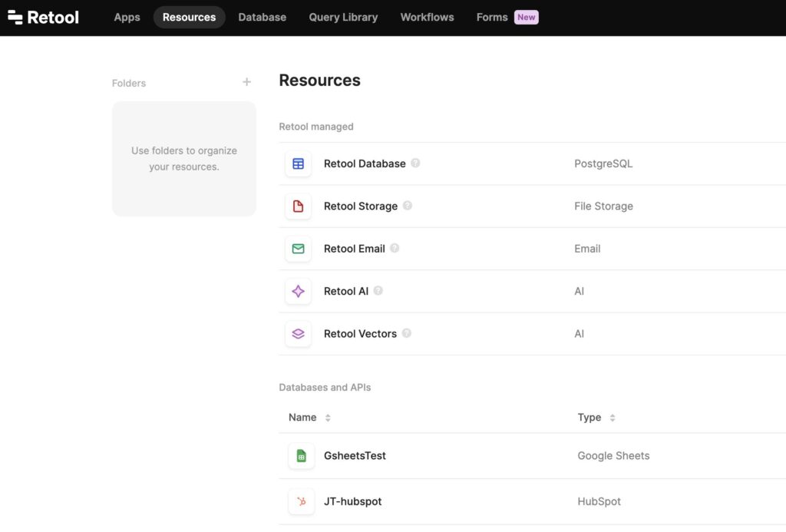
Task: Click the sort arrows beside Type header
Action: tap(612, 417)
